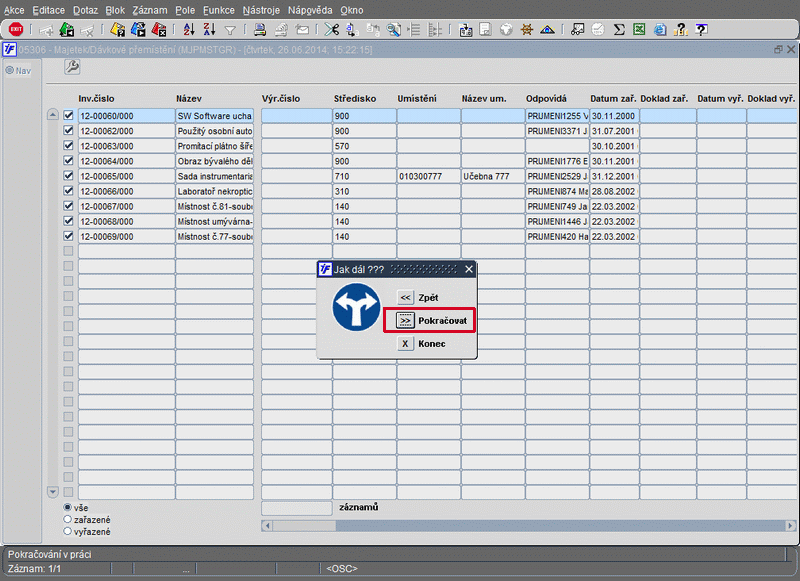Click the red folder cancel-query icon

[x=159, y=30]
